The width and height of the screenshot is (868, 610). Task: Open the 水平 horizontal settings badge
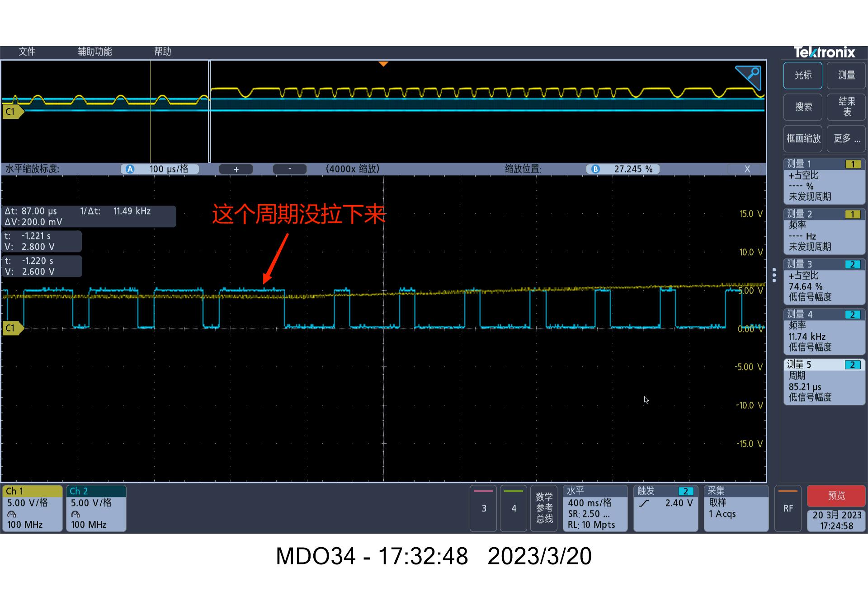(595, 508)
